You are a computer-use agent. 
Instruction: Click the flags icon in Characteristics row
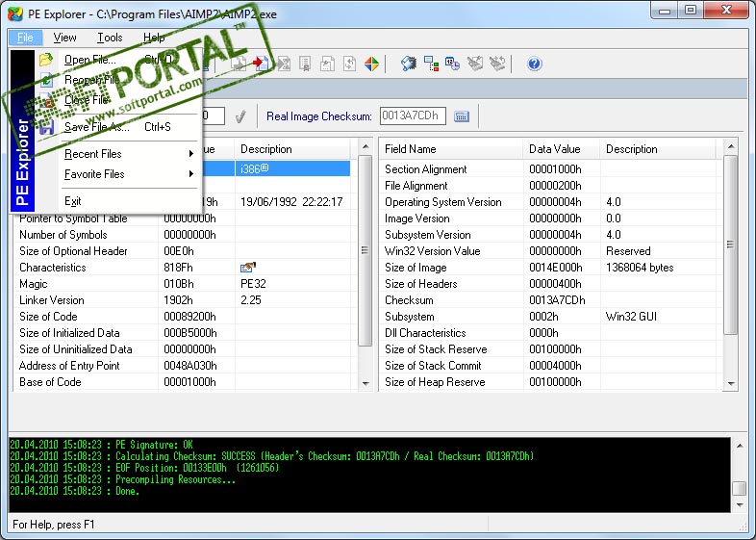pyautogui.click(x=248, y=267)
